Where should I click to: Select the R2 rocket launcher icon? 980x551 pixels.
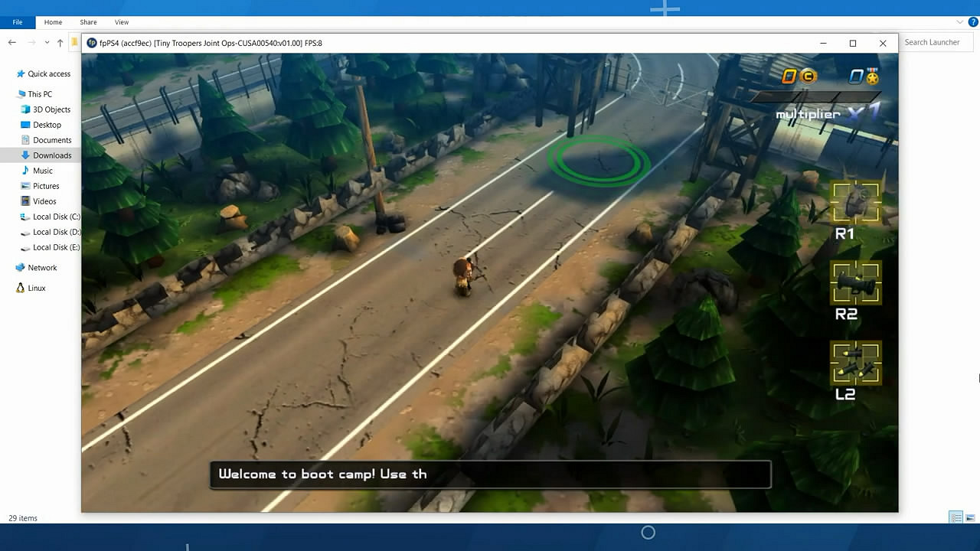(856, 282)
